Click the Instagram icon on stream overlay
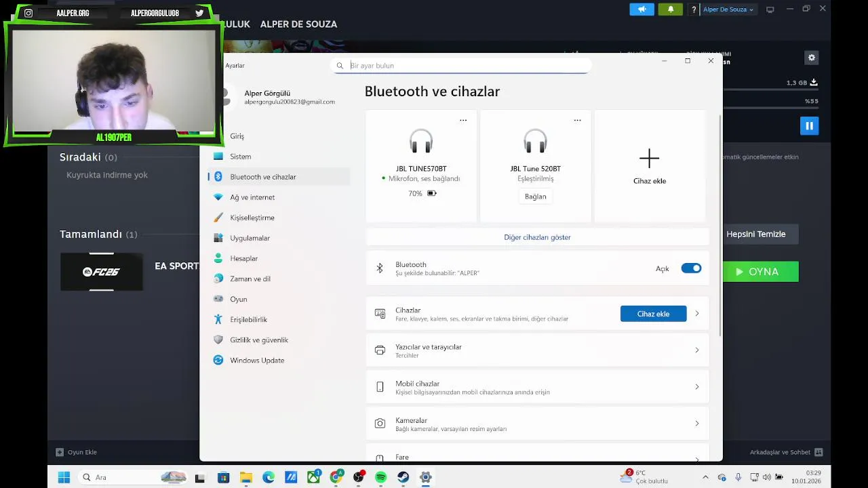 click(28, 13)
